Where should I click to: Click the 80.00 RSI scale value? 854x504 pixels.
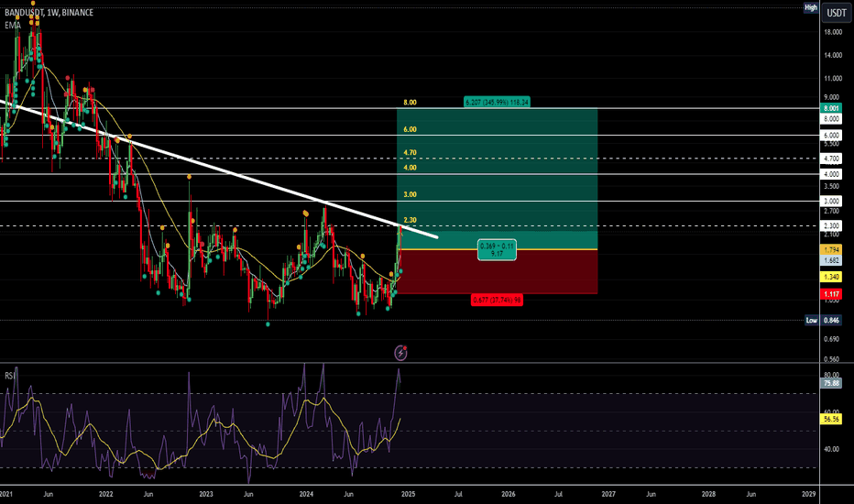coord(831,375)
